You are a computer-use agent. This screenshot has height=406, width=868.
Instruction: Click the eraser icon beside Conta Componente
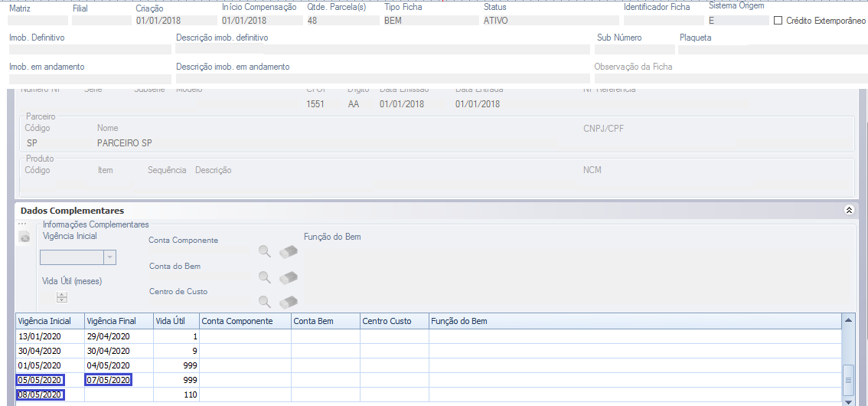tap(288, 250)
